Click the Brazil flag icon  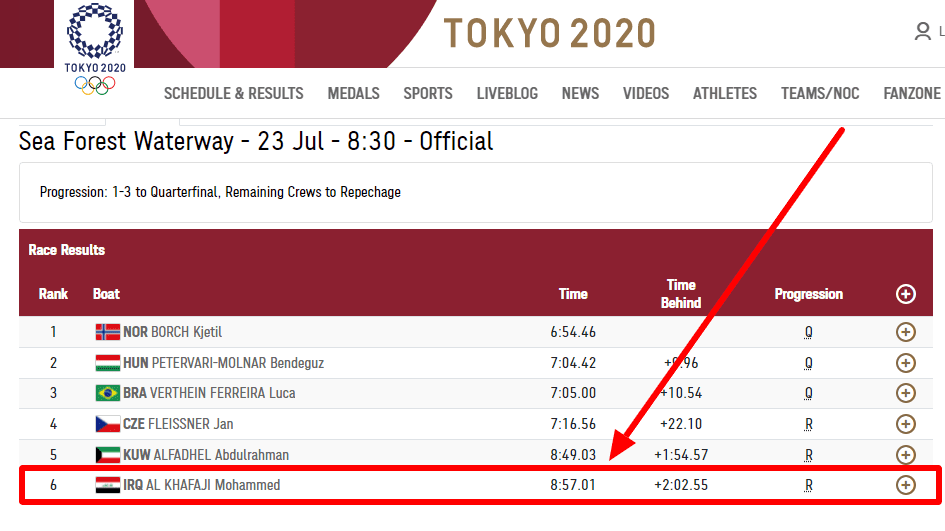point(107,393)
